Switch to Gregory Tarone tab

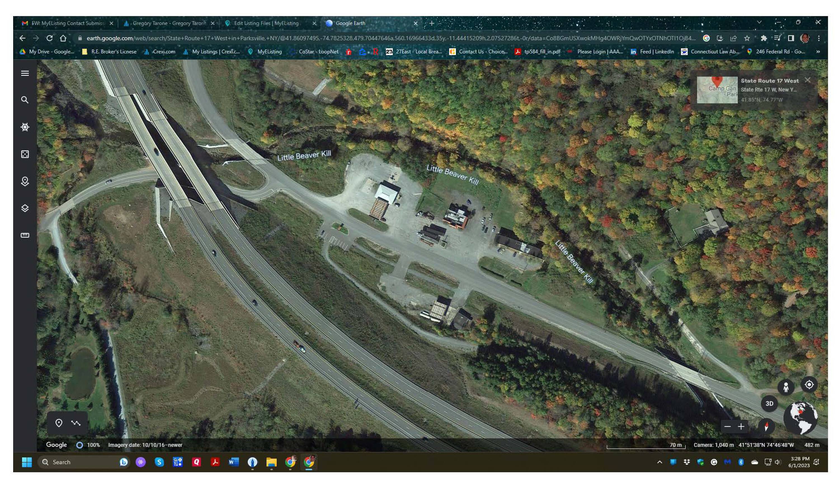pos(169,23)
